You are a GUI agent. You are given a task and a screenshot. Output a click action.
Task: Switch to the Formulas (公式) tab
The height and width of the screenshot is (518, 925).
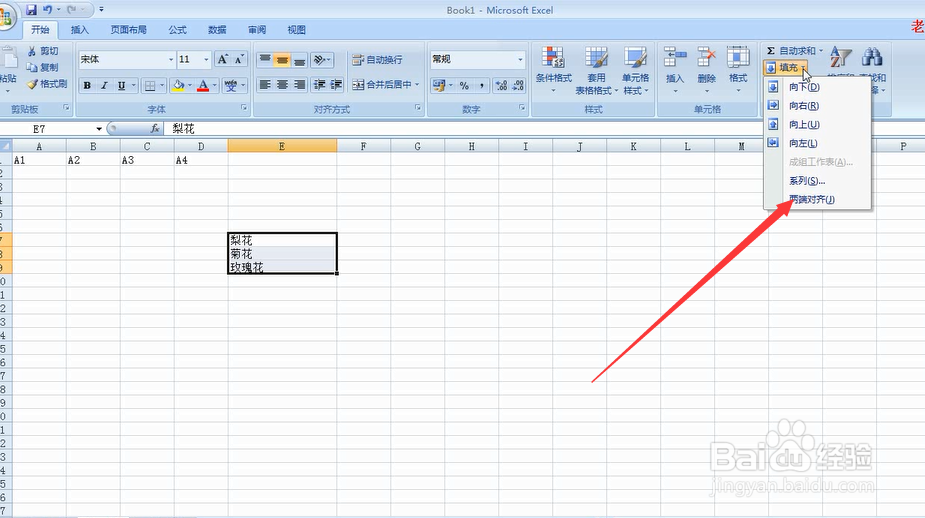tap(178, 29)
